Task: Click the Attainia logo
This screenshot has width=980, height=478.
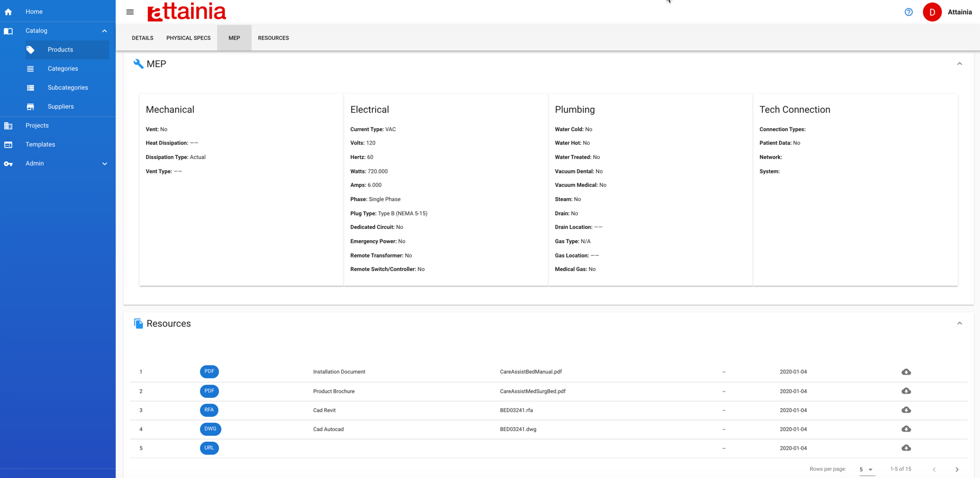Action: pyautogui.click(x=186, y=12)
